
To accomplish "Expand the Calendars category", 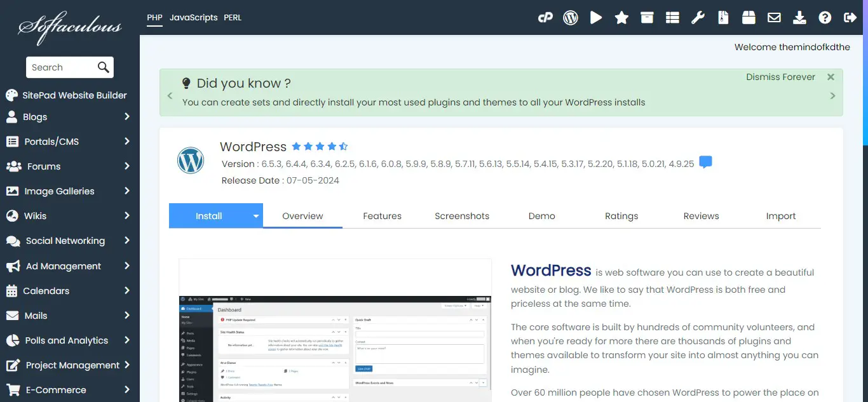I will (127, 291).
